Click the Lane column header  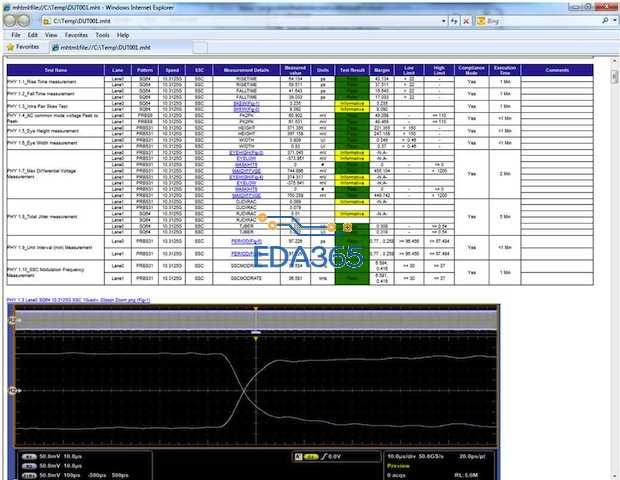[117, 70]
